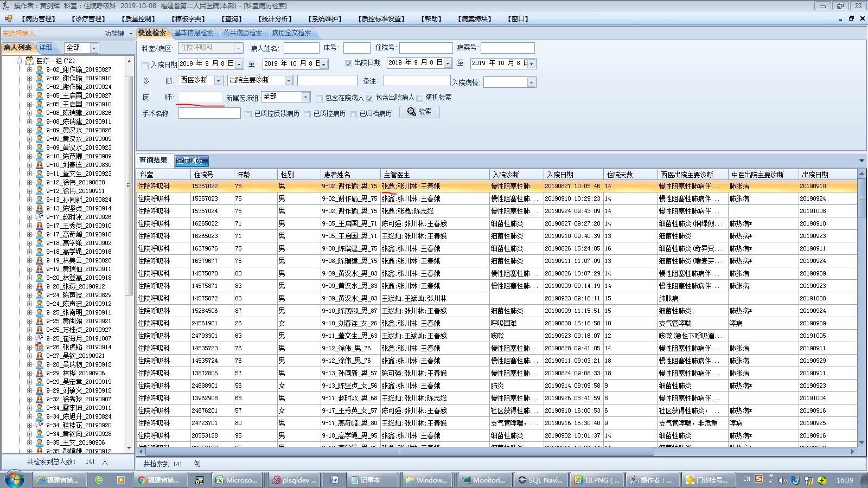Expand tree node 9-11_董文生_20190923
The image size is (868, 488).
click(29, 174)
